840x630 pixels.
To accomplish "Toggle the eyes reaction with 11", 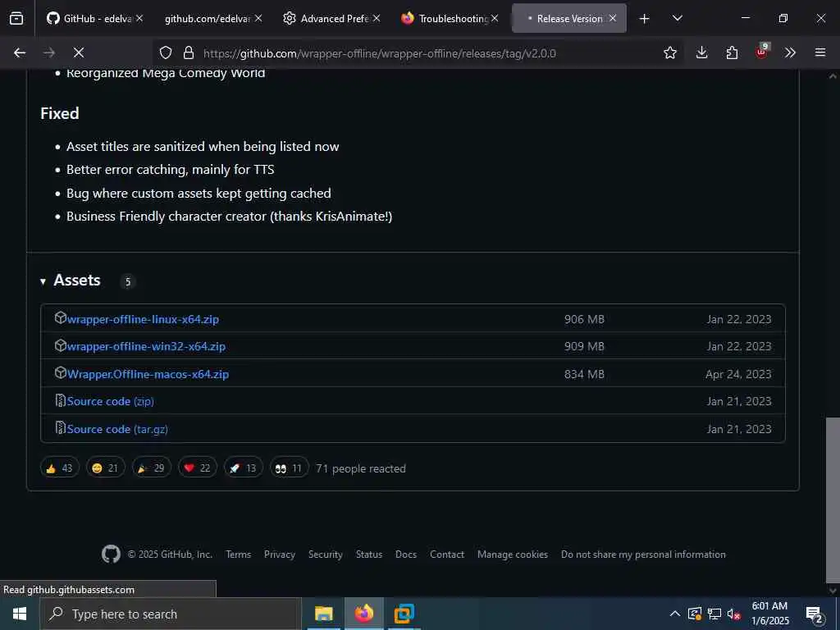I will tap(290, 468).
